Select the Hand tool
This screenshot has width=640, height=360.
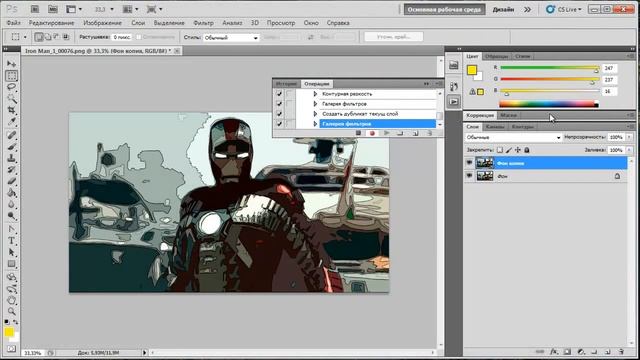(11, 300)
